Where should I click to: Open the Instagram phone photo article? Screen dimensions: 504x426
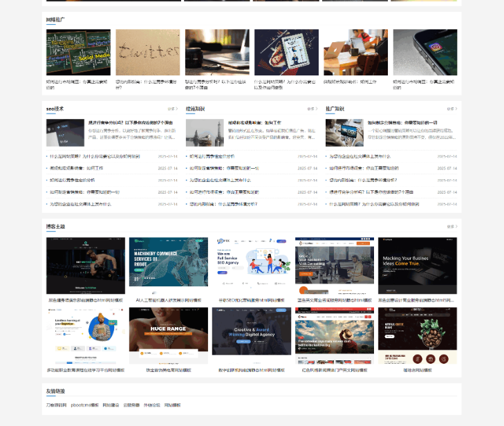(424, 52)
